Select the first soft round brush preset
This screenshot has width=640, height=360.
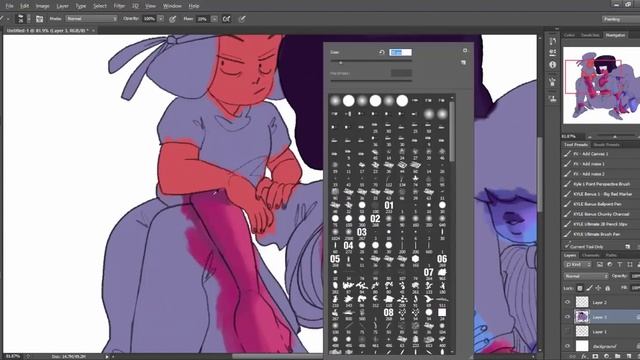(335, 100)
